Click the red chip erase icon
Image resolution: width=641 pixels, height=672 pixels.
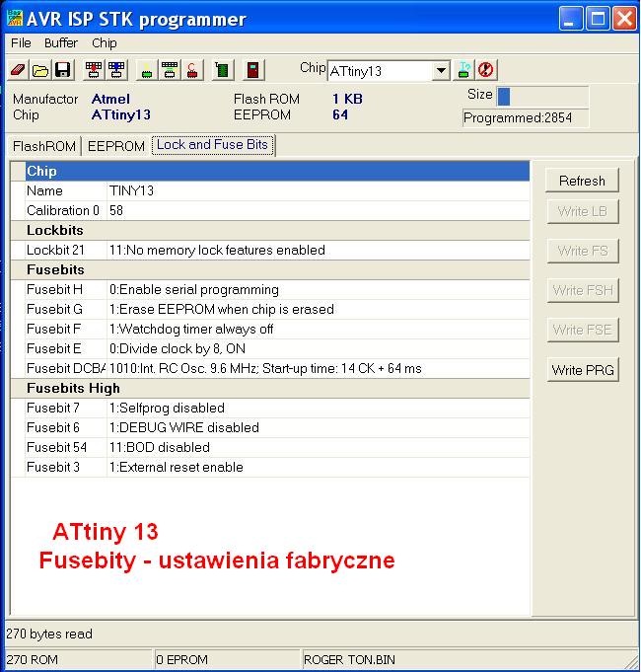click(192, 69)
